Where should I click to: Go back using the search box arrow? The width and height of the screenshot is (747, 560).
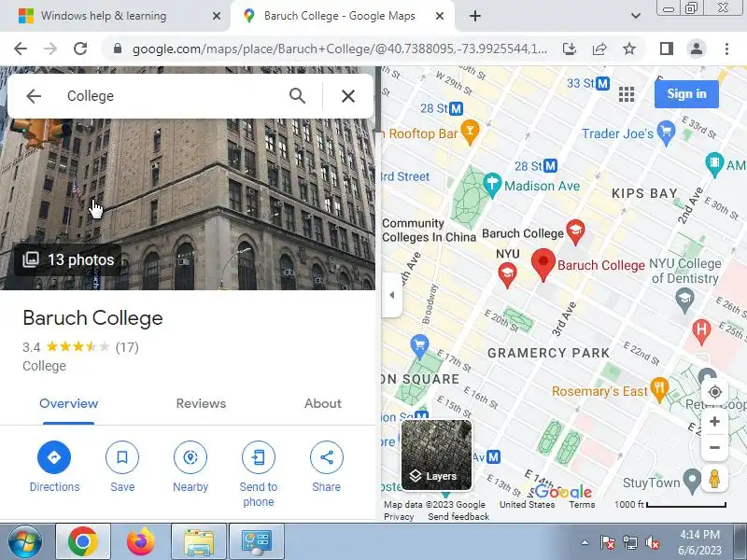pyautogui.click(x=34, y=96)
